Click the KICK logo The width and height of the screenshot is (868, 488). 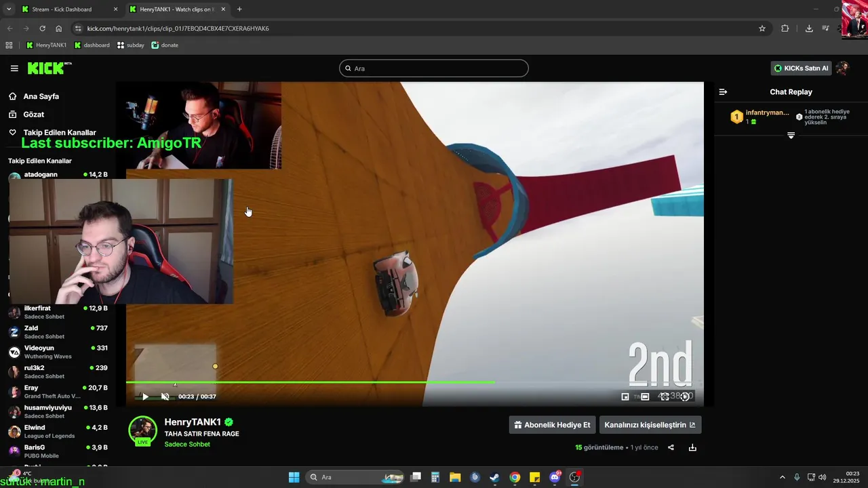[49, 68]
